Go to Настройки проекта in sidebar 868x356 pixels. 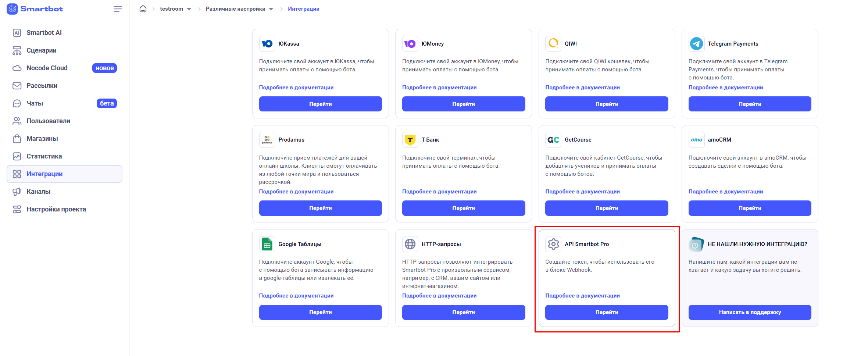(56, 209)
